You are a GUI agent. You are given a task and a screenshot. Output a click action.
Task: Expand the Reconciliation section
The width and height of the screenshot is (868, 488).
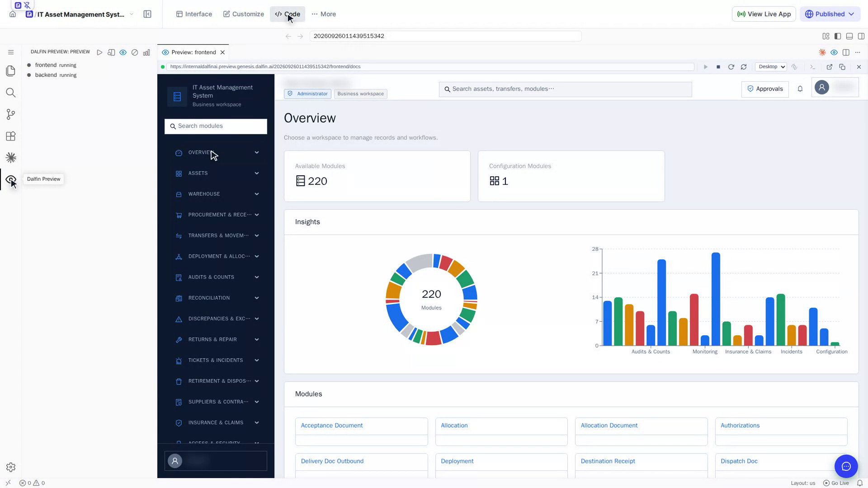click(x=217, y=298)
